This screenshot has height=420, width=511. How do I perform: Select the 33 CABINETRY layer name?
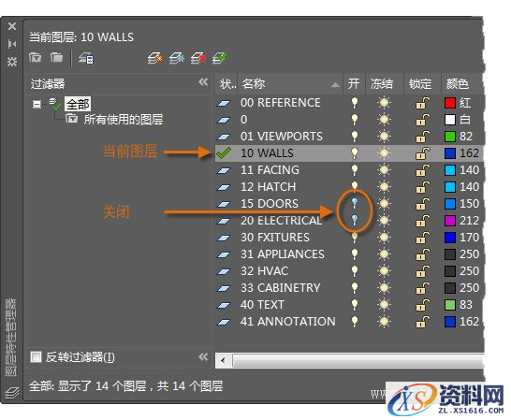[x=280, y=288]
